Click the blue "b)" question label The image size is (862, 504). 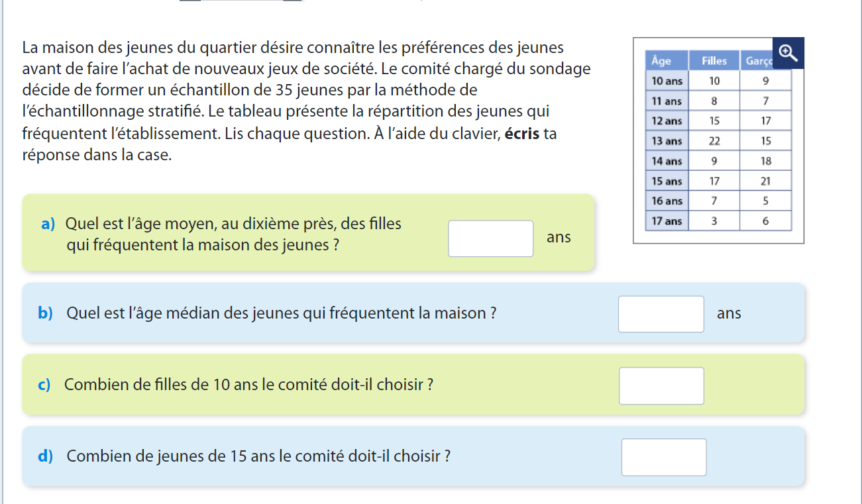(45, 313)
